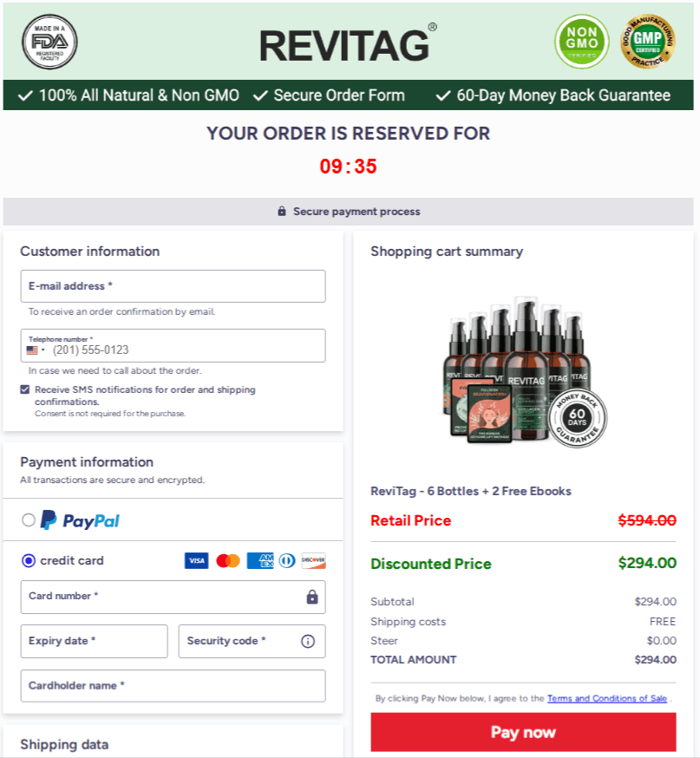Click the Expiry date field
The width and height of the screenshot is (700, 758).
pyautogui.click(x=95, y=641)
